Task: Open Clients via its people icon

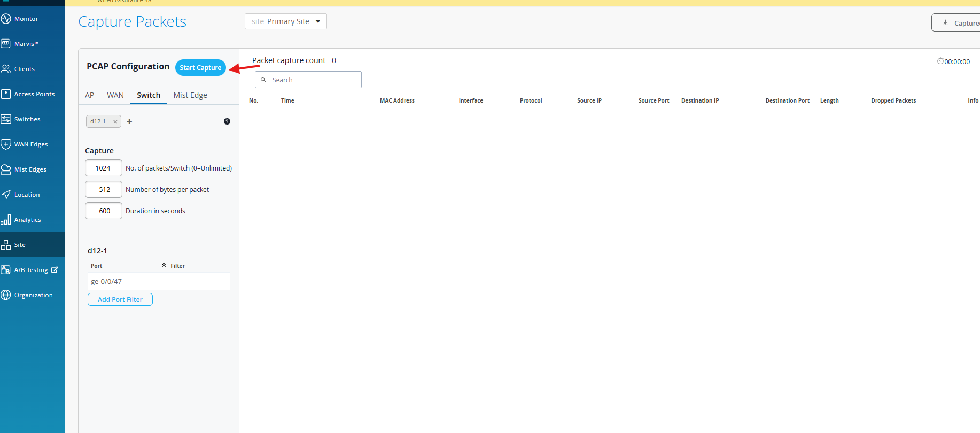Action: (6, 69)
